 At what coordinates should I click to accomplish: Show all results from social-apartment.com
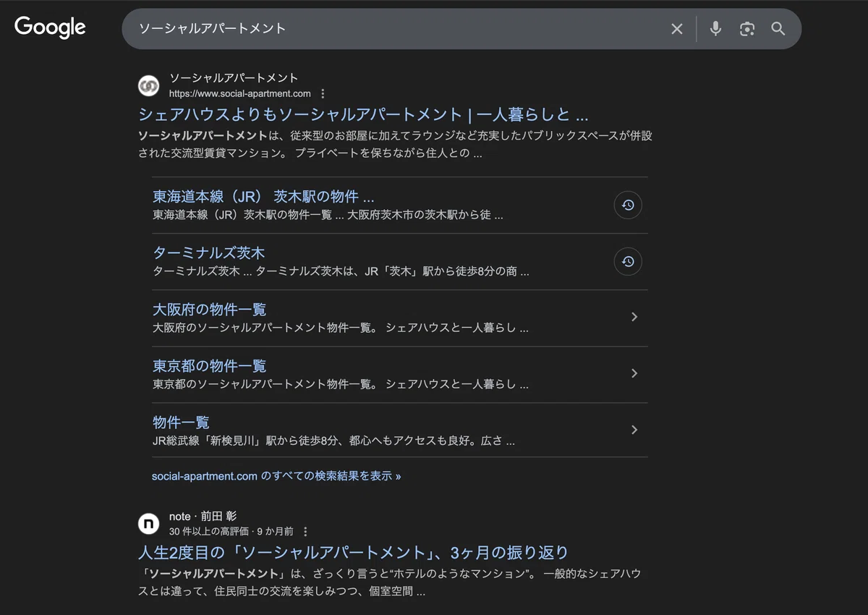(276, 476)
